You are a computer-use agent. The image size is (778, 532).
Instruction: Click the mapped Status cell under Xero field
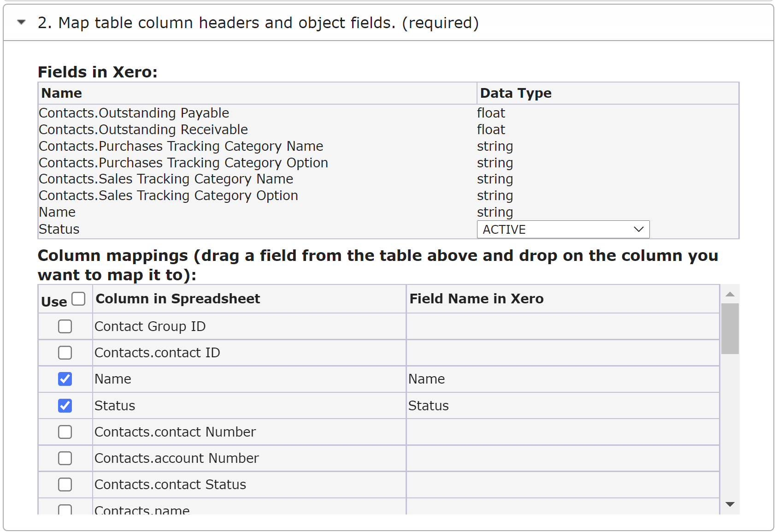coord(562,406)
